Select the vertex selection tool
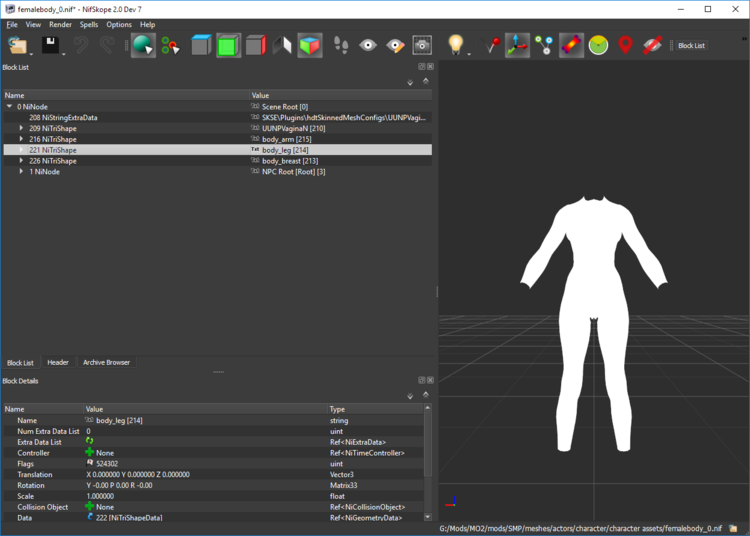The width and height of the screenshot is (750, 536). [x=170, y=45]
